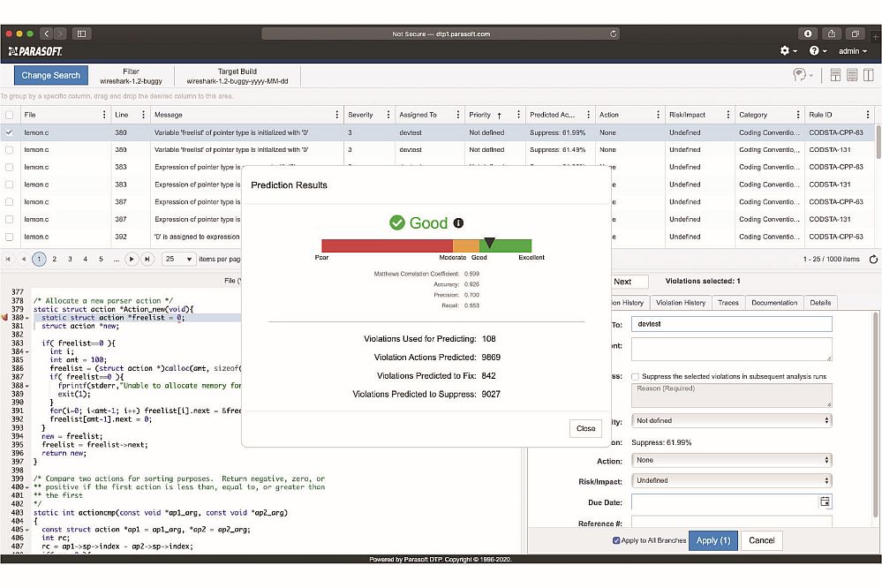Check the lemon.c line 392 row
882x588 pixels.
[9, 237]
